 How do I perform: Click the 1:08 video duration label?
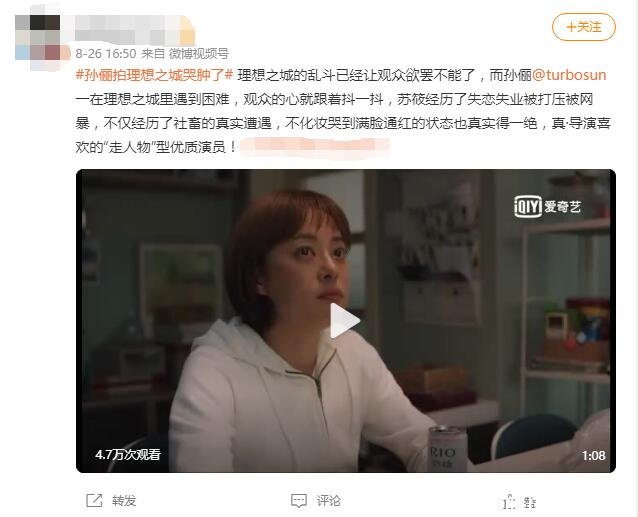[593, 455]
